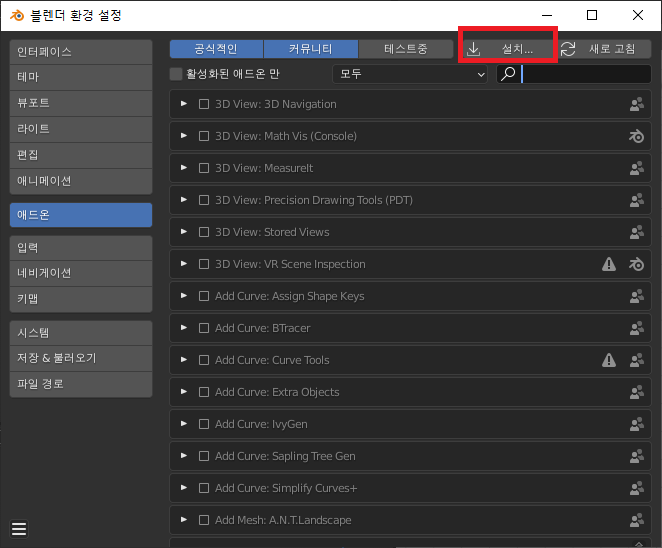Open the 입력 preferences section
Image resolution: width=662 pixels, height=548 pixels.
[81, 248]
